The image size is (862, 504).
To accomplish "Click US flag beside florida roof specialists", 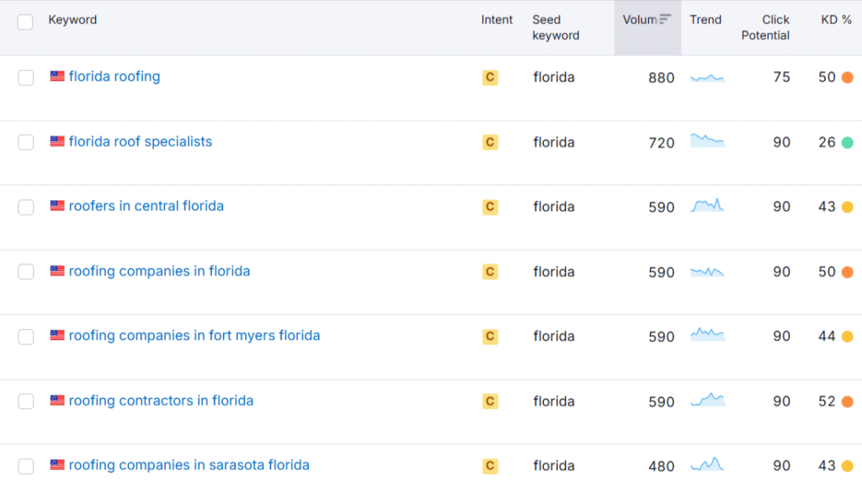I will click(57, 141).
